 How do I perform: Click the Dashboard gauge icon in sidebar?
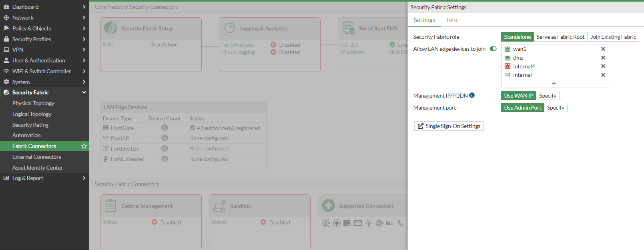click(x=6, y=7)
